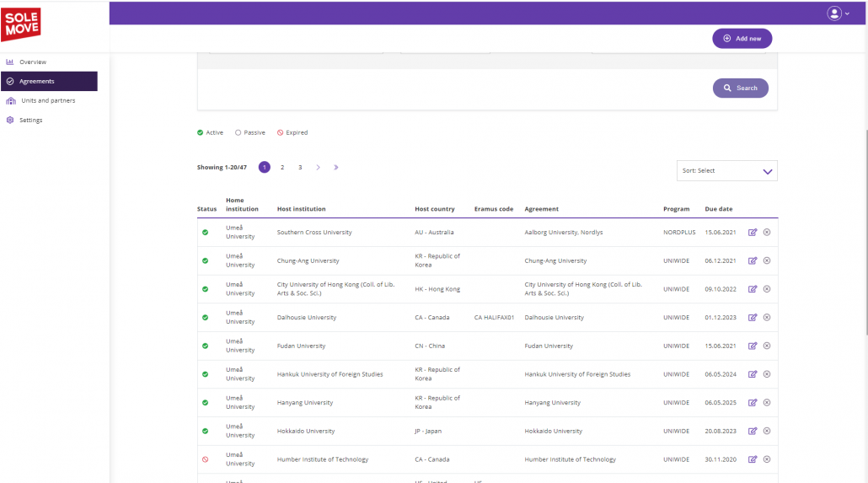Select current page 1 indicator
Screen dimensions: 868x483
tap(265, 167)
